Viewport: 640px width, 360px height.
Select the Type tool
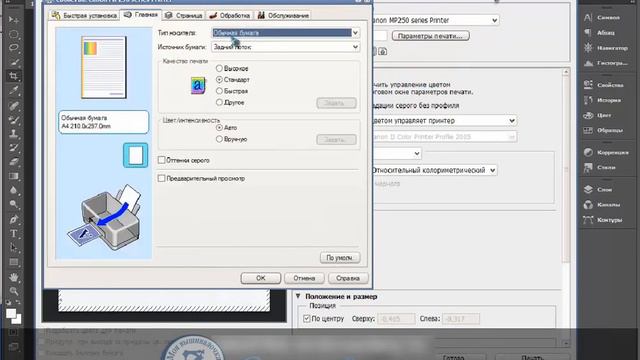[x=13, y=233]
